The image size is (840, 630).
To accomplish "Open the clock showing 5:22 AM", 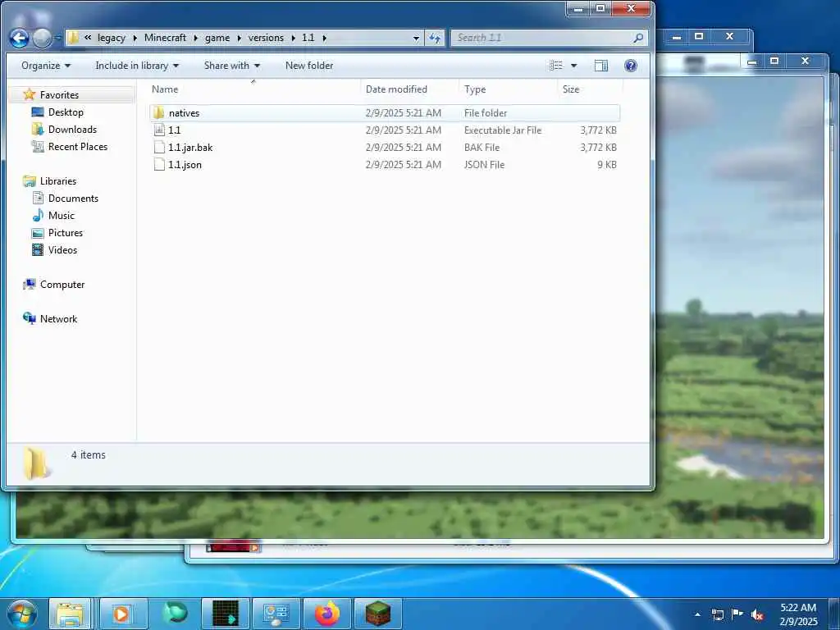I will [798, 614].
